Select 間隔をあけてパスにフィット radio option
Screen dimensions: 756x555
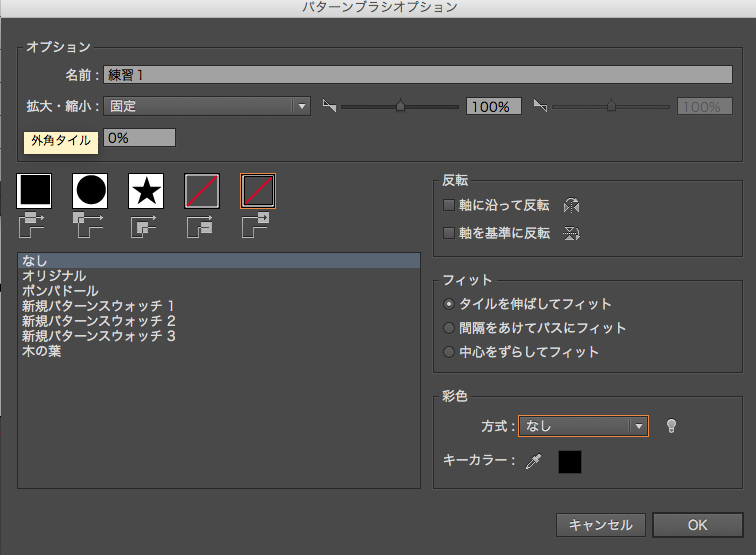pos(449,328)
